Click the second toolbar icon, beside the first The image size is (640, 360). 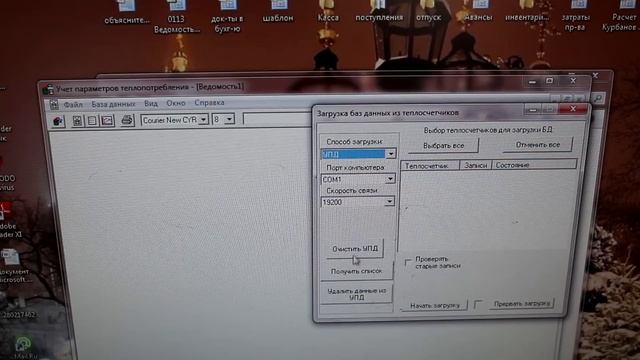(77, 121)
